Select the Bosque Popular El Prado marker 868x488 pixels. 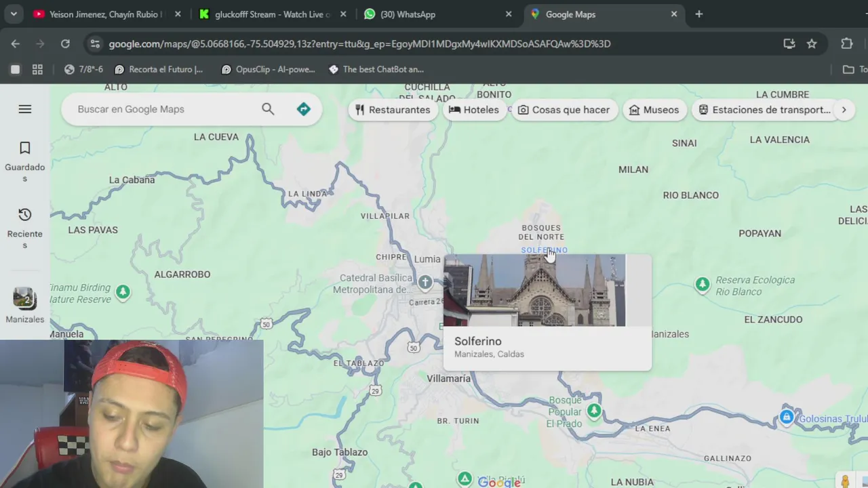coord(594,411)
